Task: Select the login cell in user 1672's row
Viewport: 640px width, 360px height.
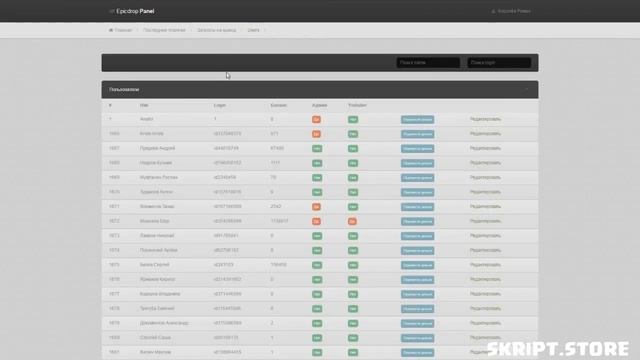Action: (x=227, y=221)
